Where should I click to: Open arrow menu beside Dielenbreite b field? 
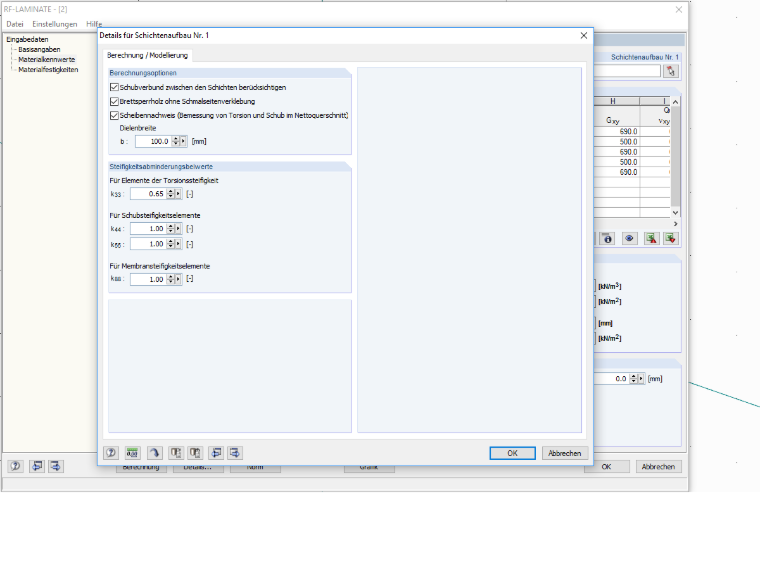[183, 142]
